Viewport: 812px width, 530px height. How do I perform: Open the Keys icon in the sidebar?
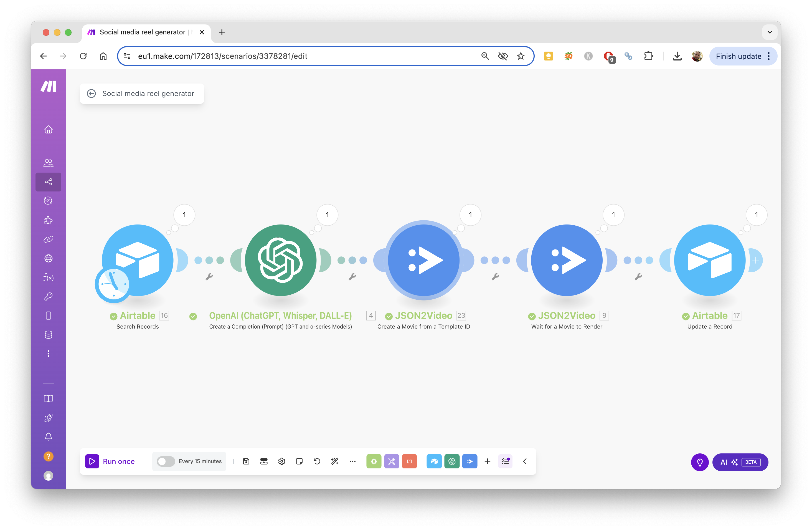(x=49, y=297)
